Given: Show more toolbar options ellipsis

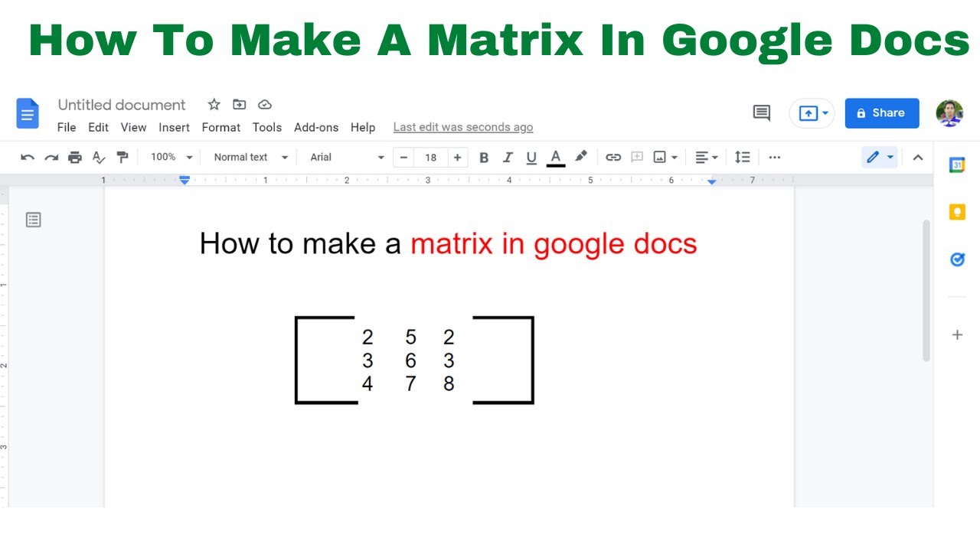Looking at the screenshot, I should (775, 158).
